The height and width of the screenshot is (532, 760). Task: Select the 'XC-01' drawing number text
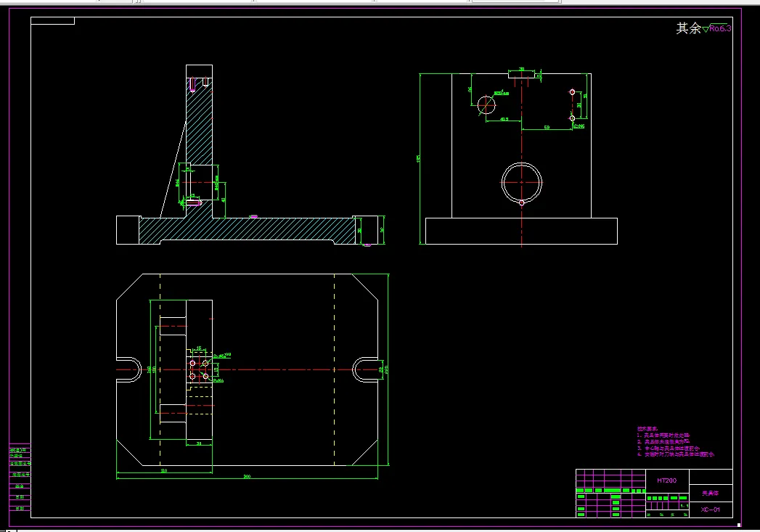click(710, 510)
